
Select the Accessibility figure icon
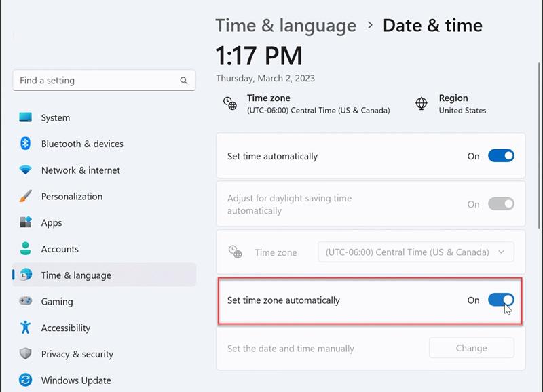[x=26, y=328]
